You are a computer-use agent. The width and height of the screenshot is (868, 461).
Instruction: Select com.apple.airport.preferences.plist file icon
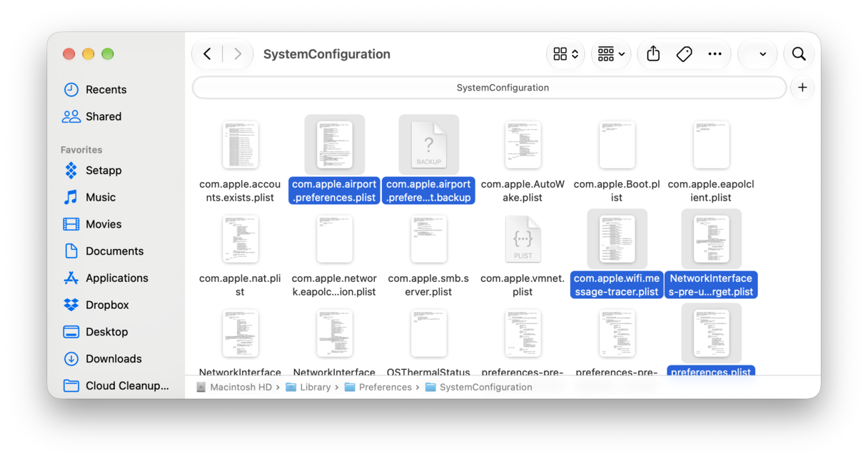(x=334, y=145)
